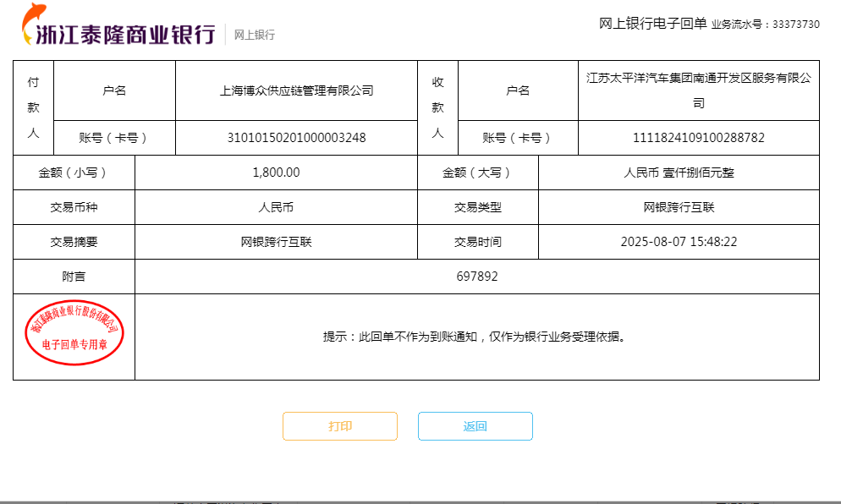The height and width of the screenshot is (504, 841).
Task: Click the 交易币种 value 人民币
Action: pos(276,207)
